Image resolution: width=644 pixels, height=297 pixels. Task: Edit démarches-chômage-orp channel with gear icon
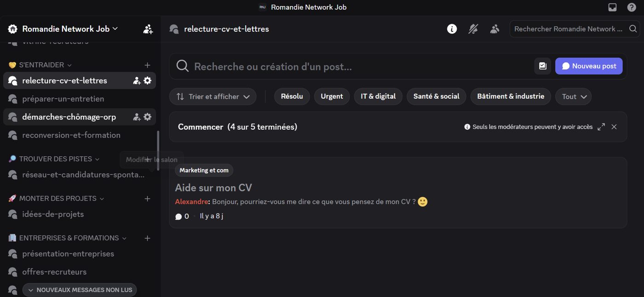[x=147, y=117]
